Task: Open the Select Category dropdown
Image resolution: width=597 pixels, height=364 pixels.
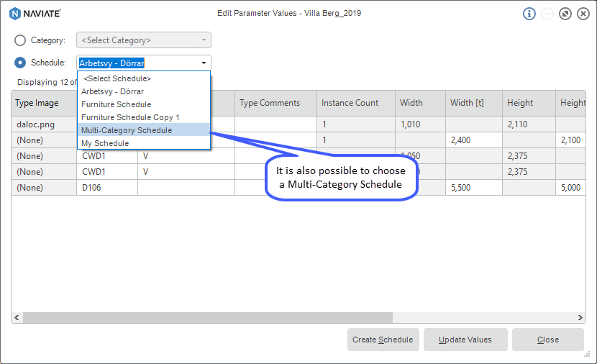Action: pyautogui.click(x=144, y=40)
